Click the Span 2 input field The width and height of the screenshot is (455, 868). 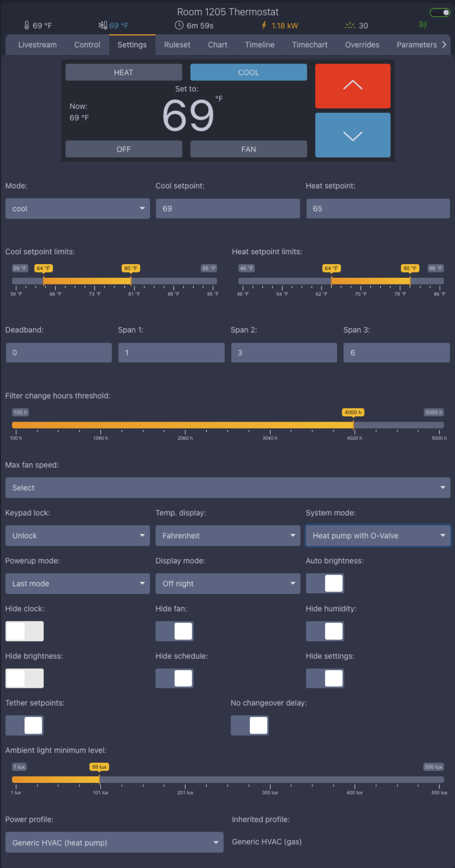pyautogui.click(x=284, y=352)
